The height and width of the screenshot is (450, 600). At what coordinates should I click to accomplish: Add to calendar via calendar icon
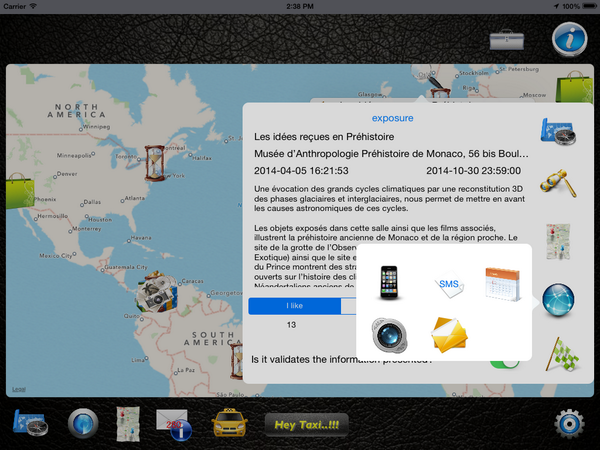pos(502,284)
